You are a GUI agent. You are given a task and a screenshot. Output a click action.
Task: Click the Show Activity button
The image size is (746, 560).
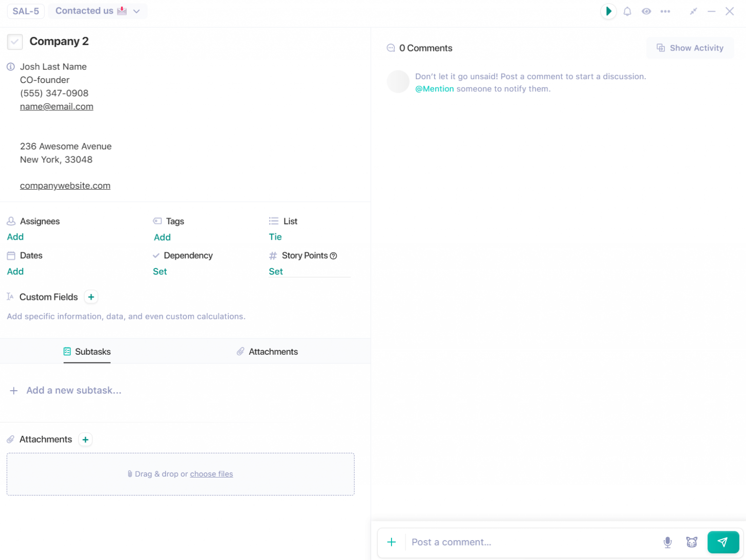tap(690, 48)
